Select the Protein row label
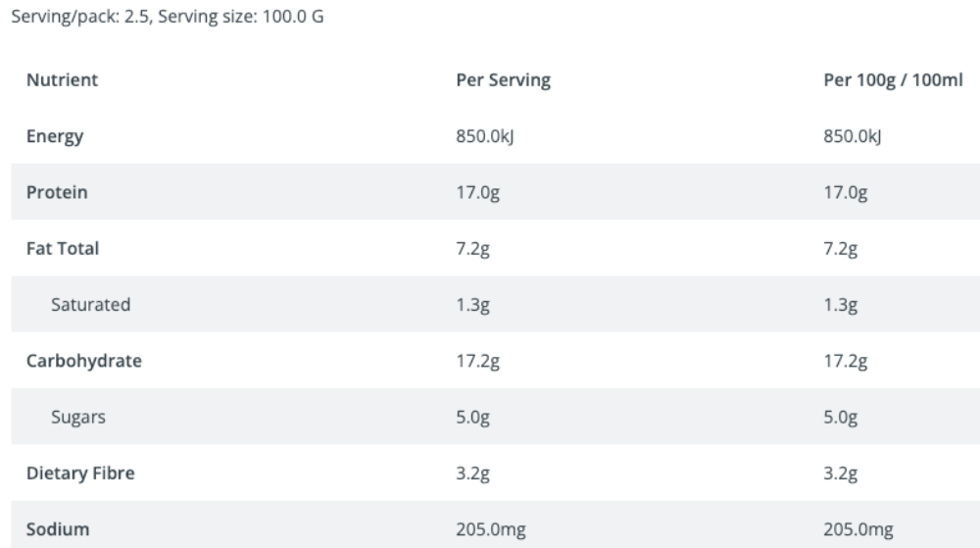 (x=56, y=192)
